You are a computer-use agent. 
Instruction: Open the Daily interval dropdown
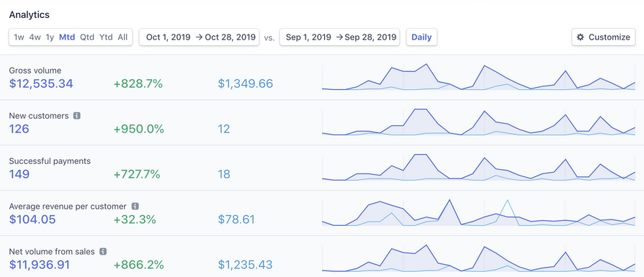point(422,37)
